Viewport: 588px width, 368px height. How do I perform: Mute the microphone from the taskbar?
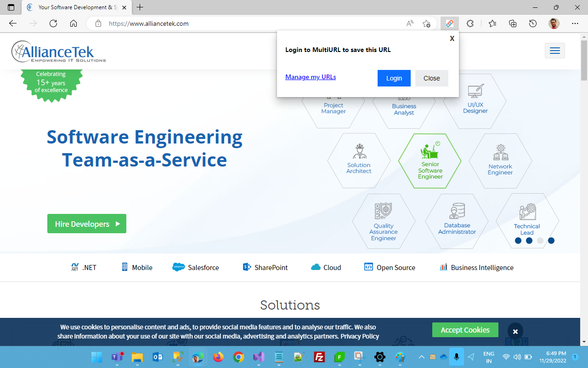(x=456, y=357)
